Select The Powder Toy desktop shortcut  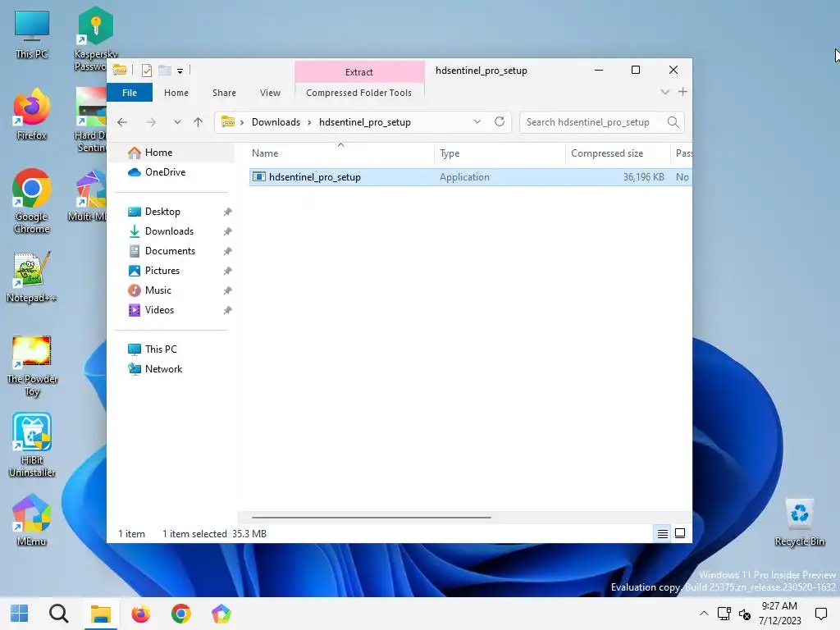coord(32,365)
